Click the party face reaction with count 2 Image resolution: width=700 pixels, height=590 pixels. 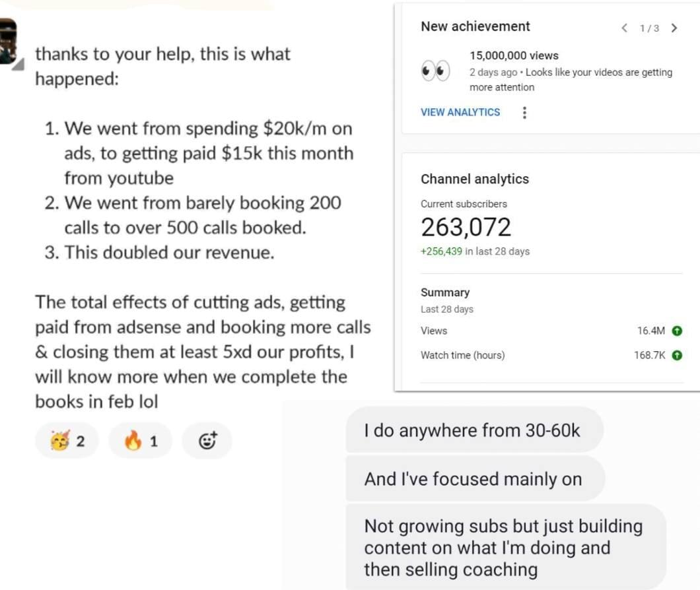coord(67,441)
